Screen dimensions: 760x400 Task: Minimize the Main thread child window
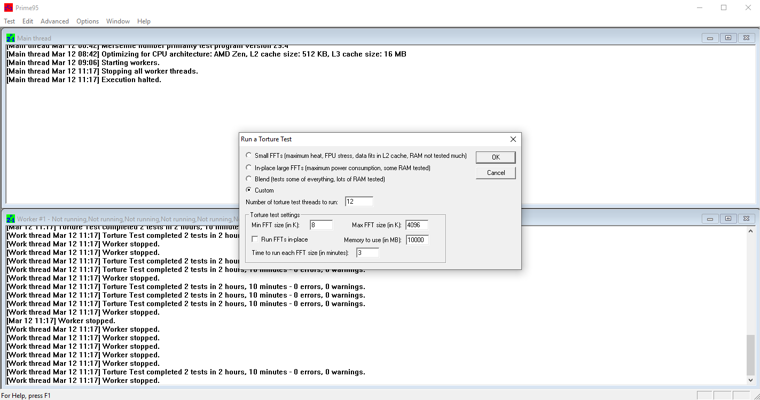(710, 38)
